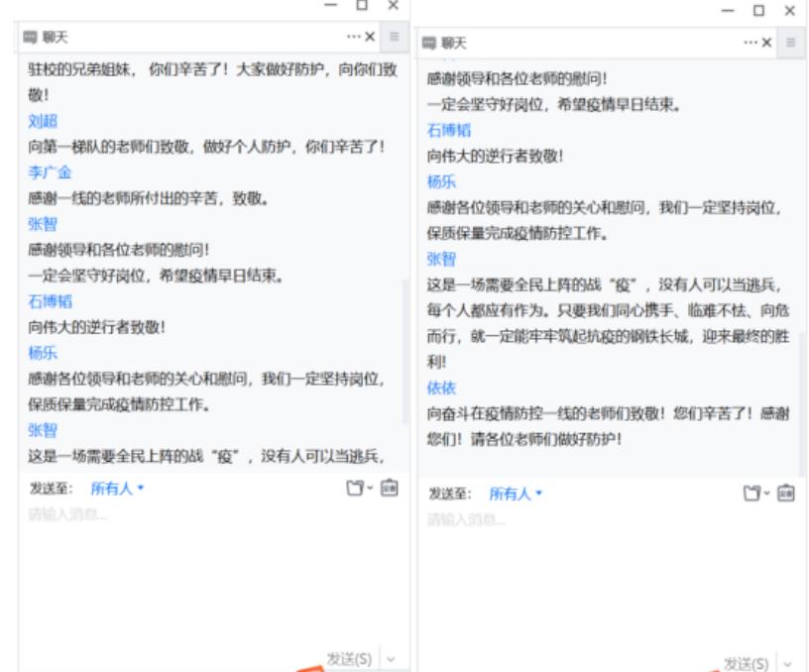The image size is (809, 672).
Task: Expand the 所有人 recipient dropdown in left panel
Action: tap(117, 489)
